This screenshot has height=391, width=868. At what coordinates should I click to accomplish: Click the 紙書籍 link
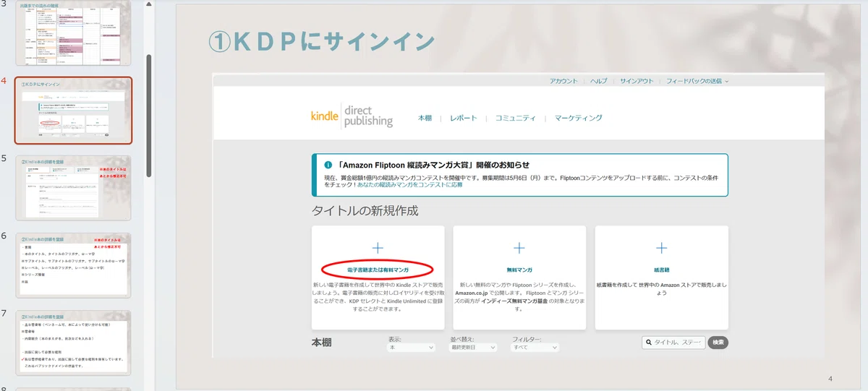pyautogui.click(x=661, y=270)
